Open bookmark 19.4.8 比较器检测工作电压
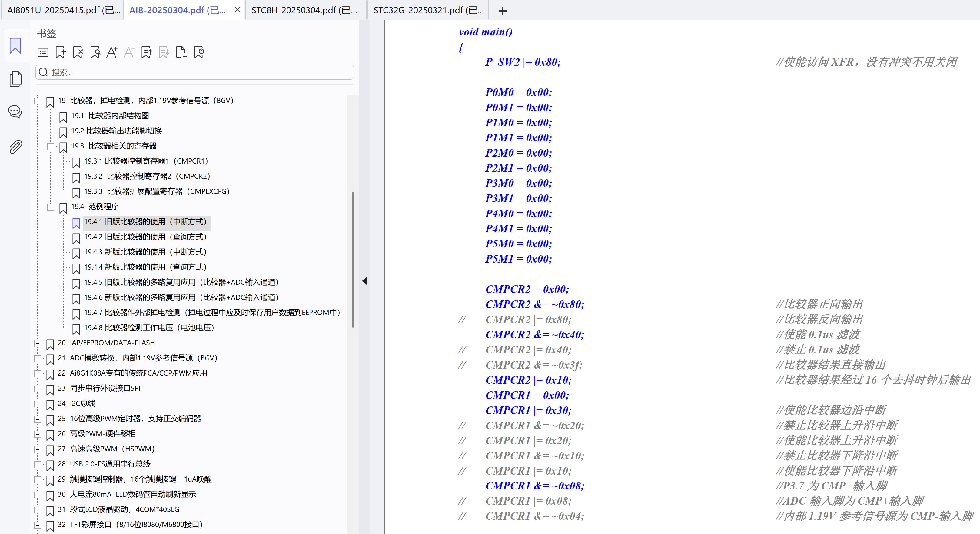Viewport: 980px width, 534px height. coord(149,327)
